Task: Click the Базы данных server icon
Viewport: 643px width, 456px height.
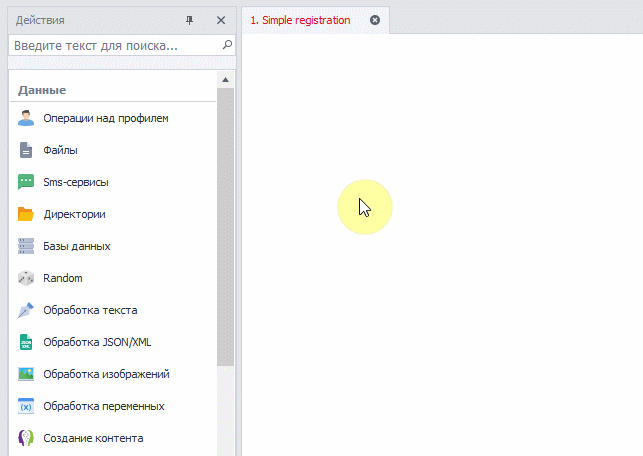Action: [x=26, y=246]
